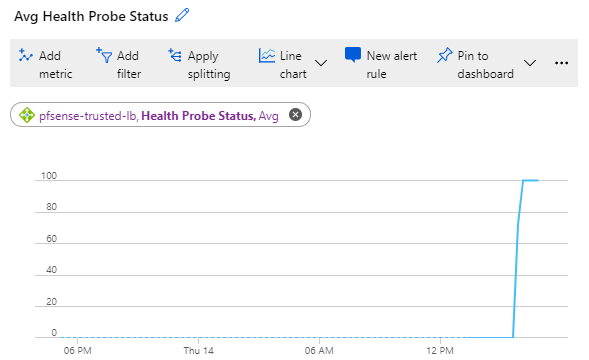589x360 pixels.
Task: Open the pfsense-trusted-lb metric selector
Action: point(160,115)
